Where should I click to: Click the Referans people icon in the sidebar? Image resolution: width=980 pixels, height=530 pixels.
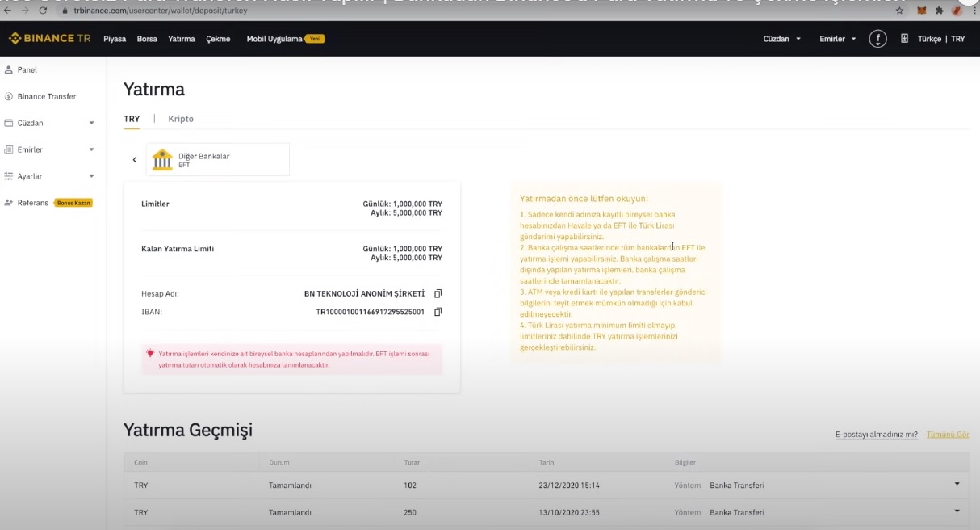pyautogui.click(x=9, y=203)
